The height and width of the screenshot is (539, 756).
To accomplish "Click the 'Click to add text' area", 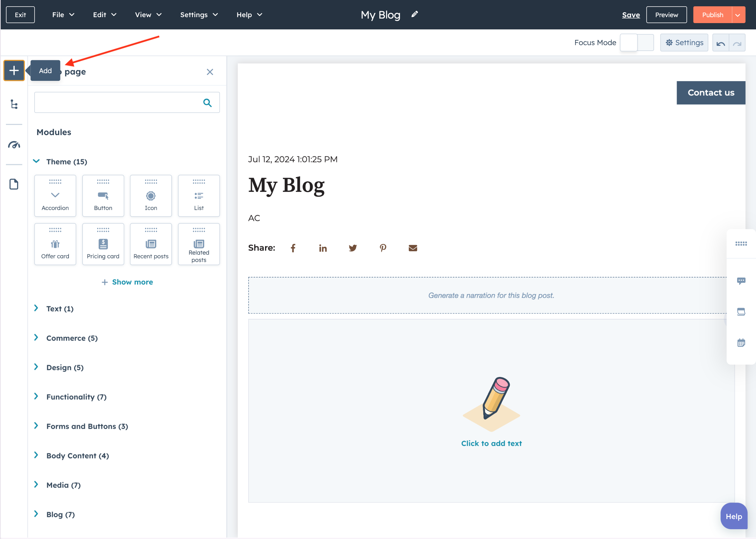I will [x=491, y=411].
